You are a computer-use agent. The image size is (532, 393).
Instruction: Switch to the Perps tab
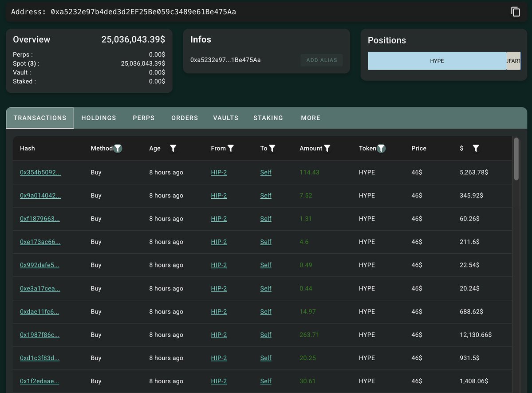coord(143,118)
